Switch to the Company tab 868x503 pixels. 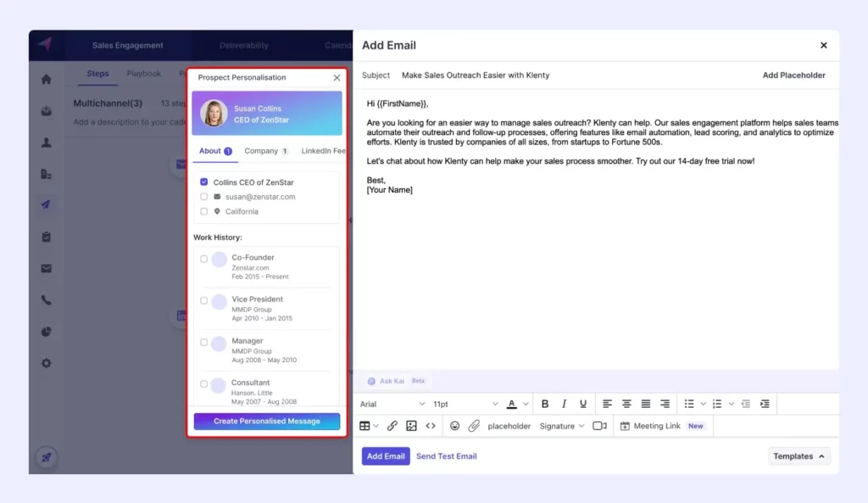coord(265,151)
